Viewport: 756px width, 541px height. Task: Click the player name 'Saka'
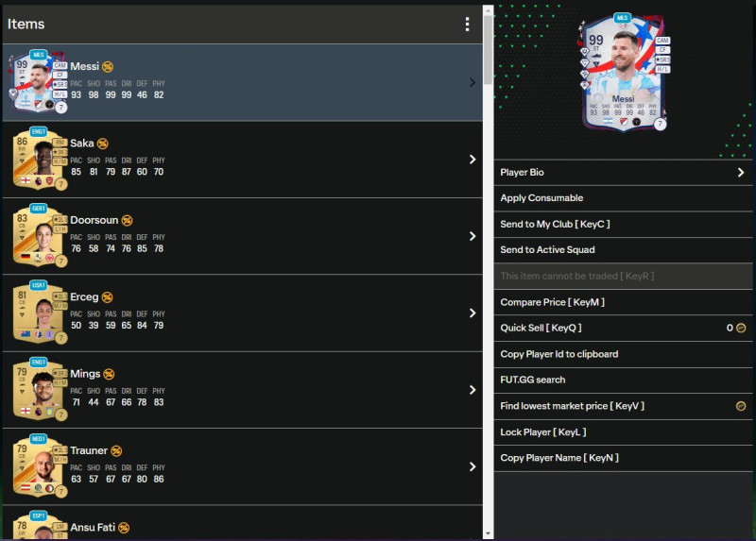pos(82,144)
